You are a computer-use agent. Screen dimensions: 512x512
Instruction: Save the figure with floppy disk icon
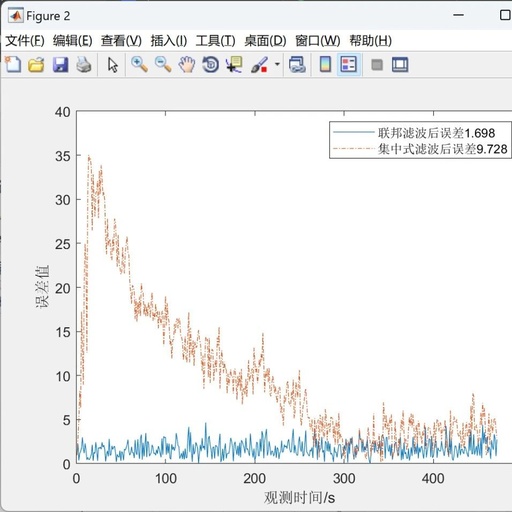coord(60,64)
